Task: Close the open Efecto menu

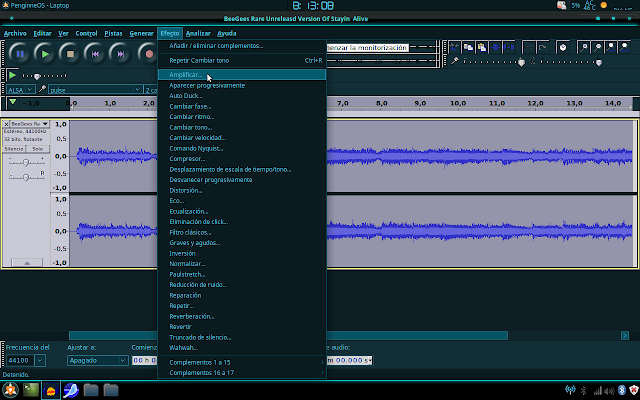Action: [170, 33]
